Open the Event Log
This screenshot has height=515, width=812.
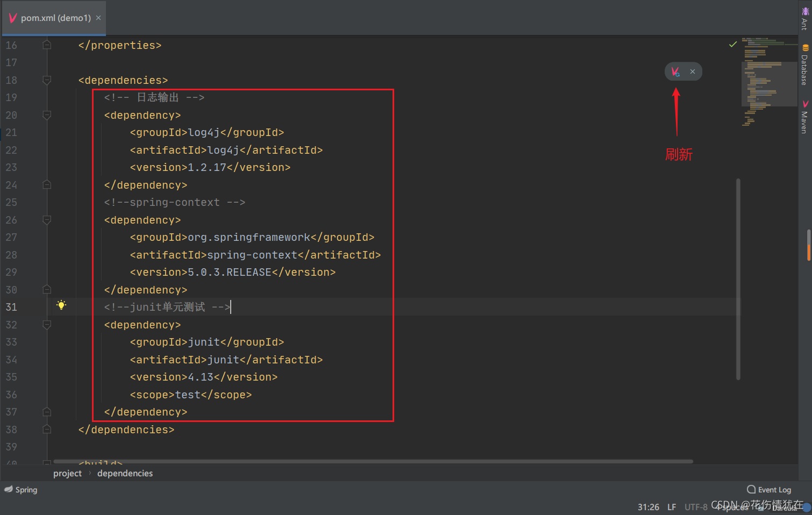pos(769,490)
